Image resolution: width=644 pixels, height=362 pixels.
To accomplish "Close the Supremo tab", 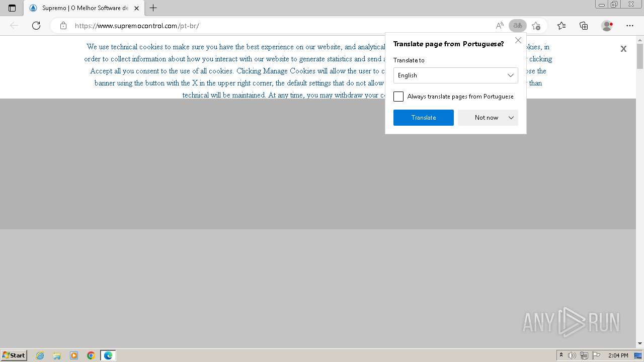I will tap(136, 8).
